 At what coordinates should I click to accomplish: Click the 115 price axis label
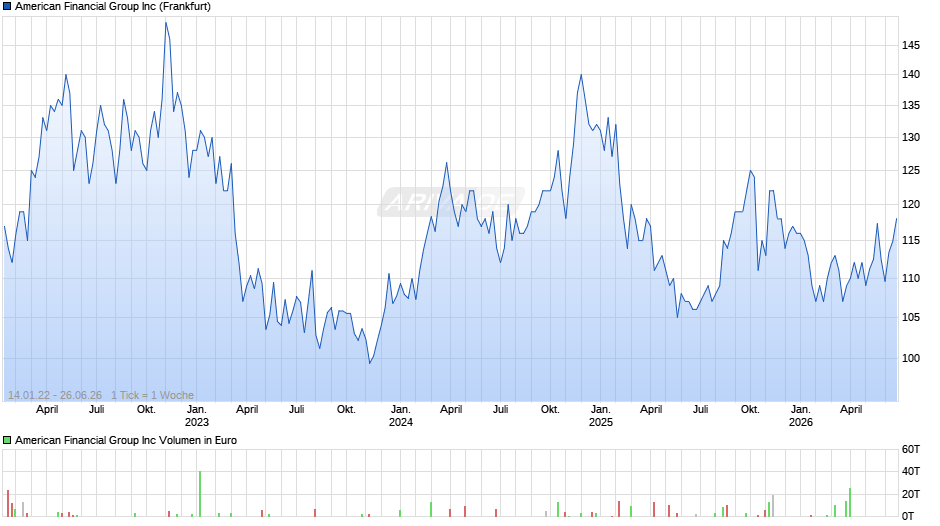911,241
